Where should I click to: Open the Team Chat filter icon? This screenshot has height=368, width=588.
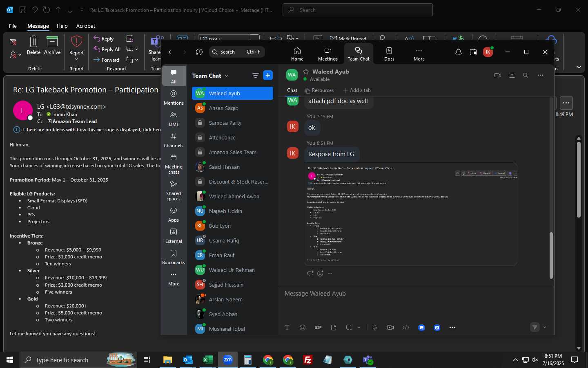(256, 75)
